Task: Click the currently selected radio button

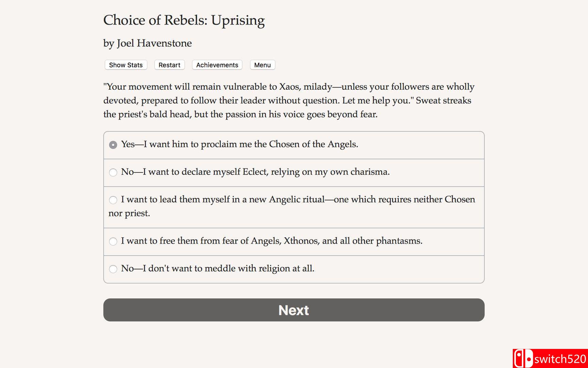Action: 113,145
